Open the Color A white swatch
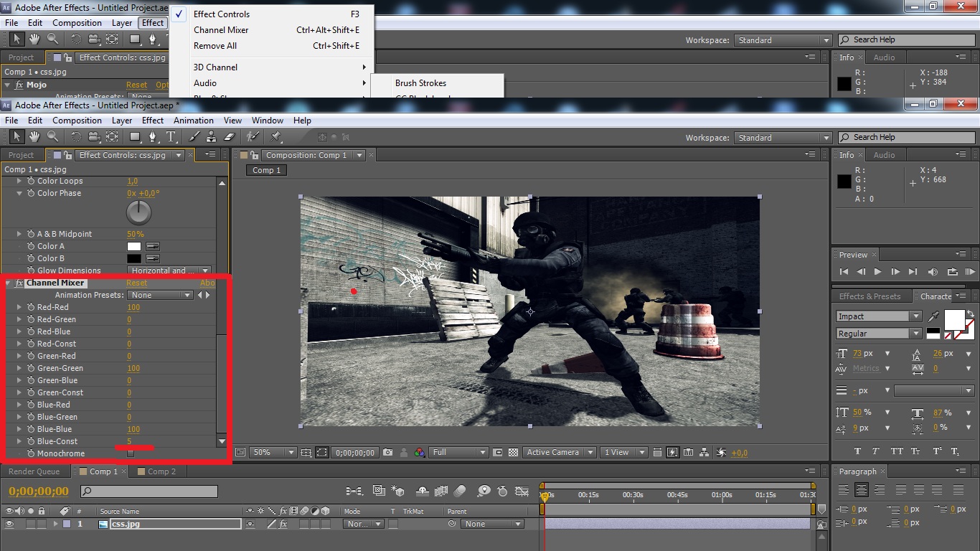The width and height of the screenshot is (980, 551). pos(134,246)
